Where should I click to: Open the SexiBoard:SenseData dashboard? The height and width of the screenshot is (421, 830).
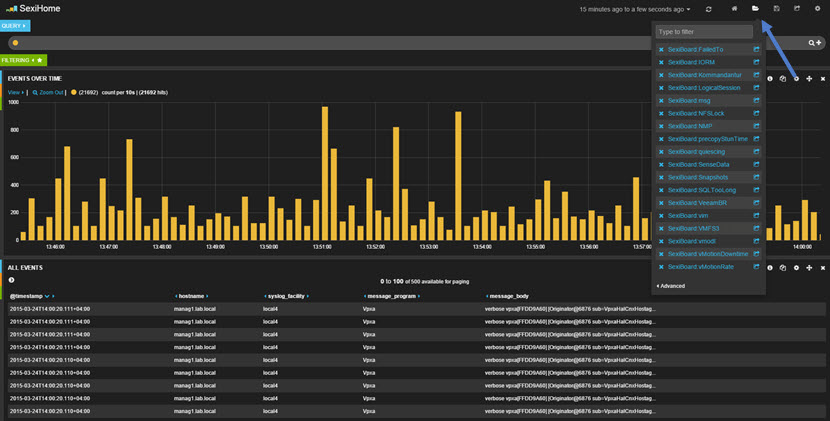(698, 165)
